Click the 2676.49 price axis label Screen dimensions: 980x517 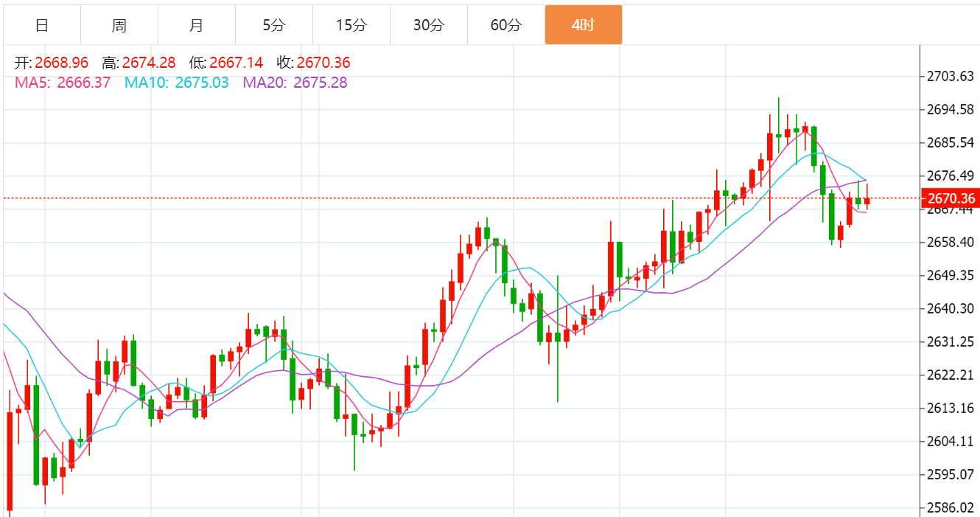tap(951, 176)
